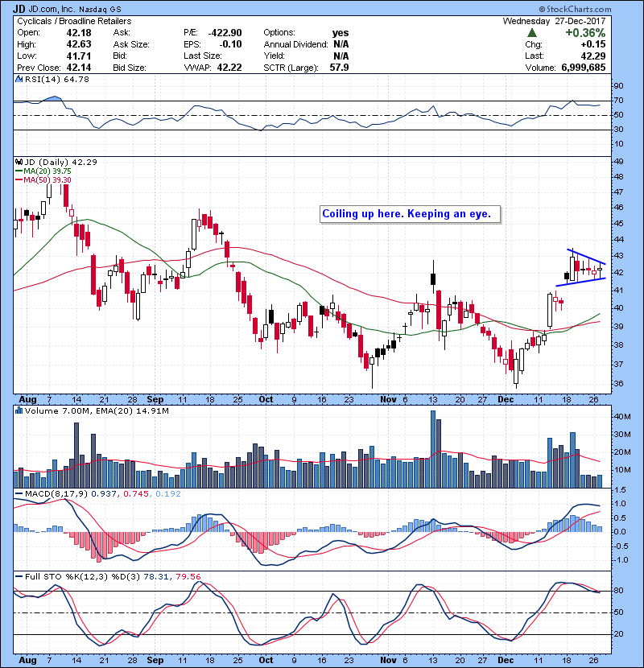This screenshot has width=644, height=668.
Task: Click the 'Bid Size:' label
Action: coord(130,68)
